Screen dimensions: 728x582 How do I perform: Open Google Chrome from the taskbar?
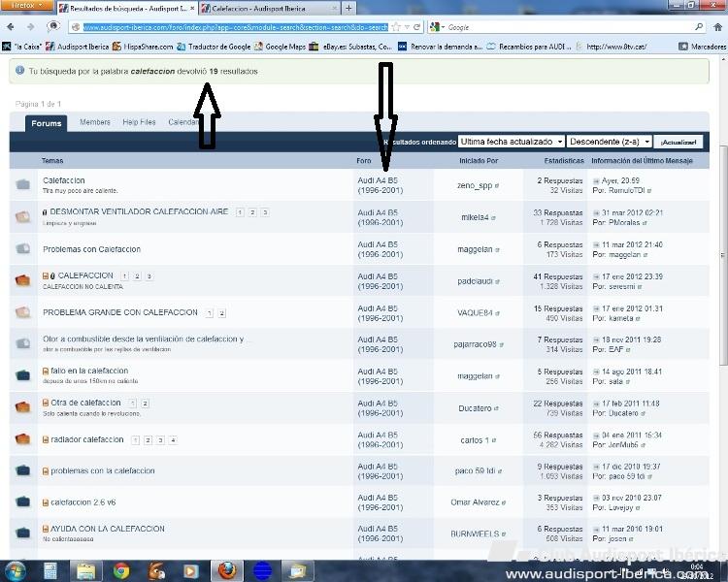click(x=121, y=571)
